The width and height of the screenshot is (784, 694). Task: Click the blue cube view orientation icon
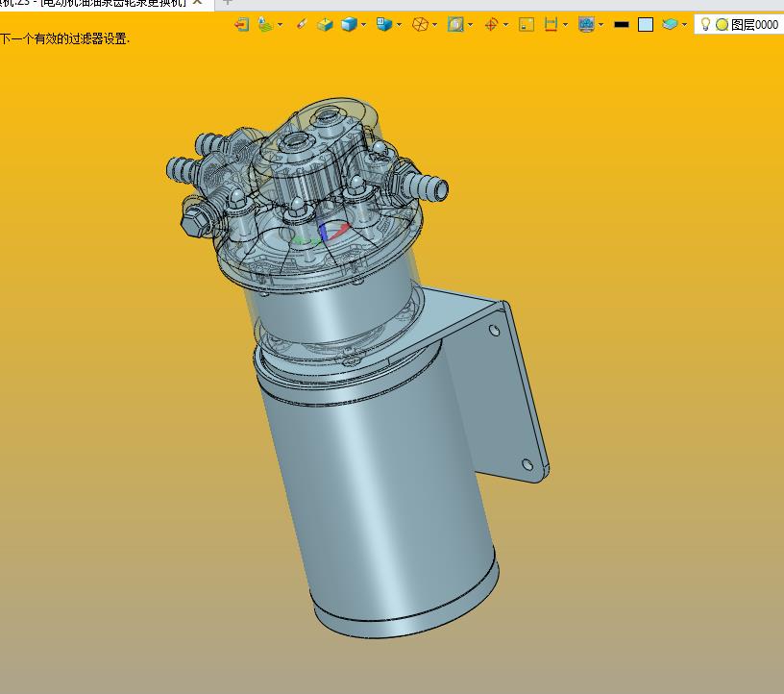click(384, 24)
